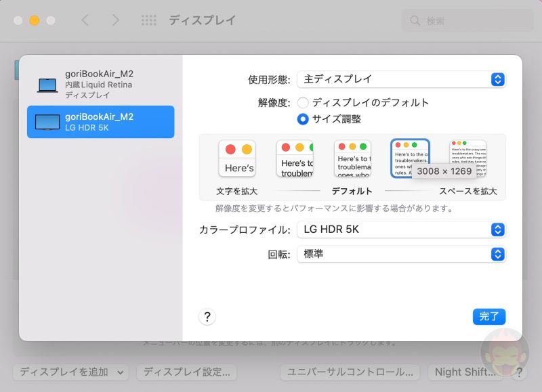Open the ディスプレイを追加 dropdown button
The height and width of the screenshot is (392, 542).
click(70, 372)
